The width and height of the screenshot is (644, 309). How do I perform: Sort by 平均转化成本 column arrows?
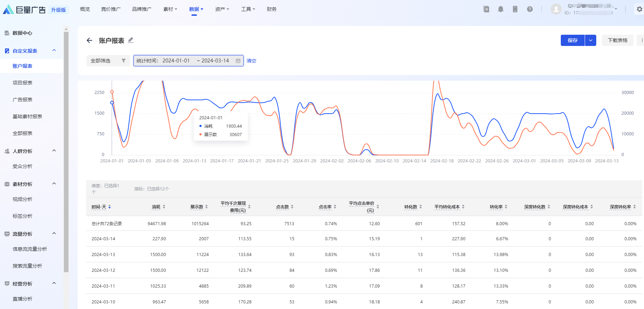(463, 207)
